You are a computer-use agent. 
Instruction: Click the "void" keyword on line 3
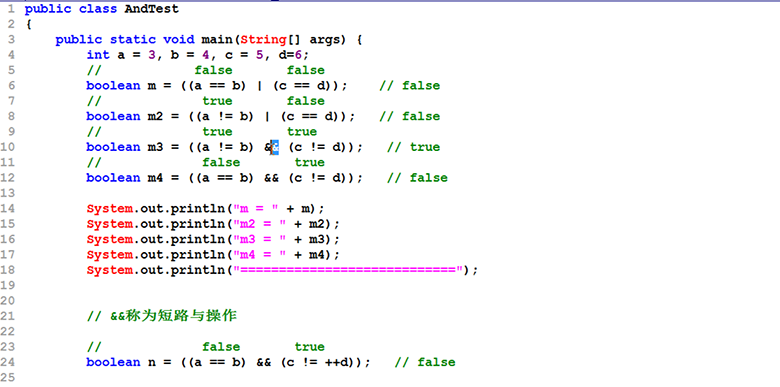(x=179, y=40)
